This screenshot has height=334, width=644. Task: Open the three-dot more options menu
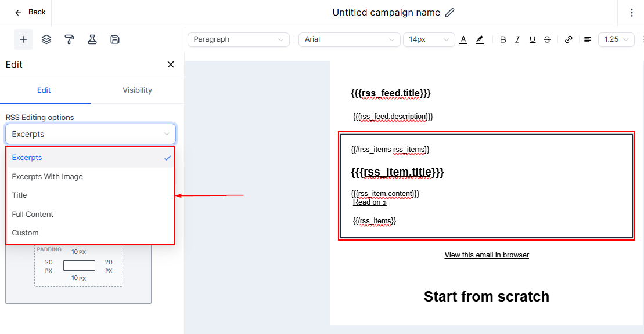click(631, 13)
